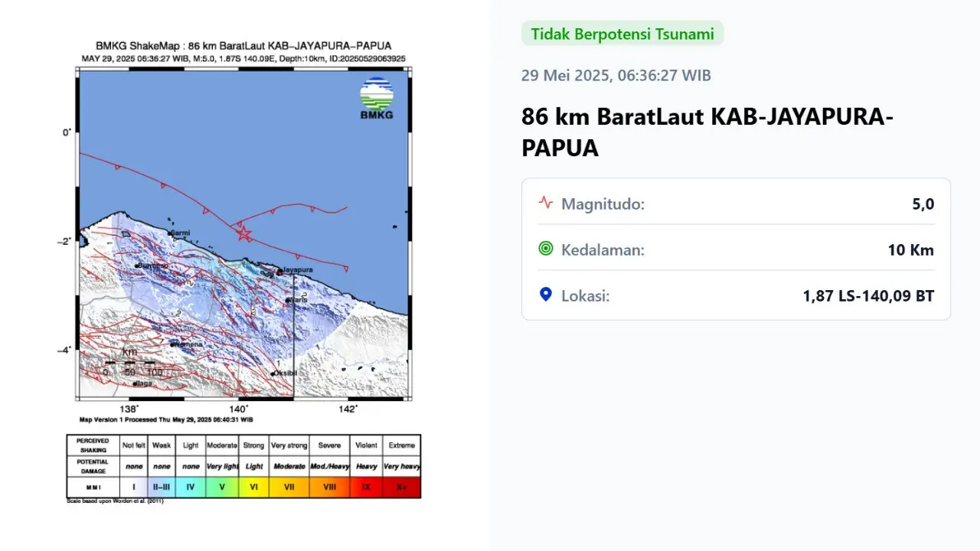Click the POTENTIAL DAMAGE row label
980x551 pixels.
click(x=93, y=466)
